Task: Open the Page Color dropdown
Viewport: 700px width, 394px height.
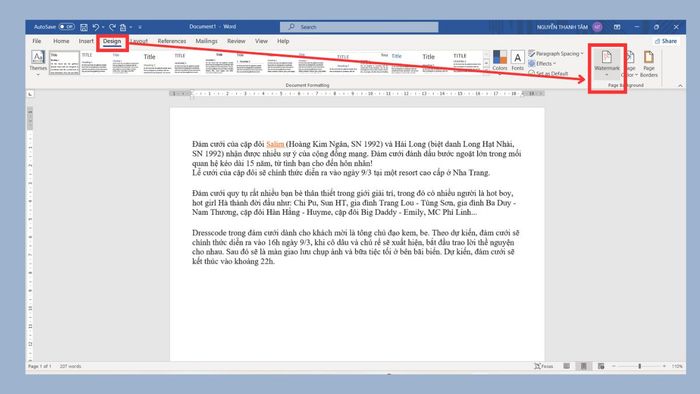Action: (630, 63)
